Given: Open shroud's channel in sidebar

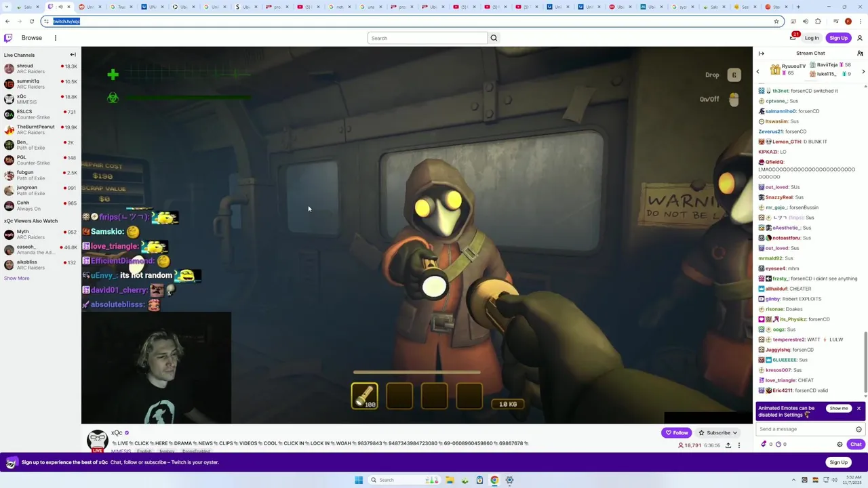Looking at the screenshot, I should tap(40, 68).
